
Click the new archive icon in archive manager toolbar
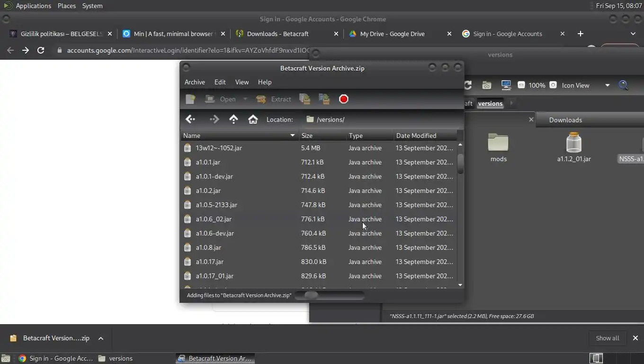point(190,99)
